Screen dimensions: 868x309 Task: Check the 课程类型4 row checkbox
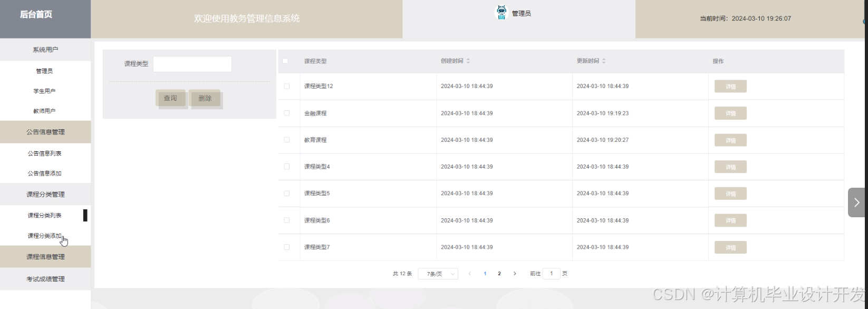click(x=287, y=167)
